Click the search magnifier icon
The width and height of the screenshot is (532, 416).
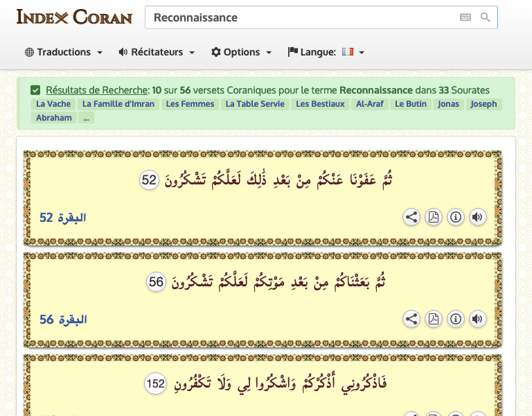[485, 17]
